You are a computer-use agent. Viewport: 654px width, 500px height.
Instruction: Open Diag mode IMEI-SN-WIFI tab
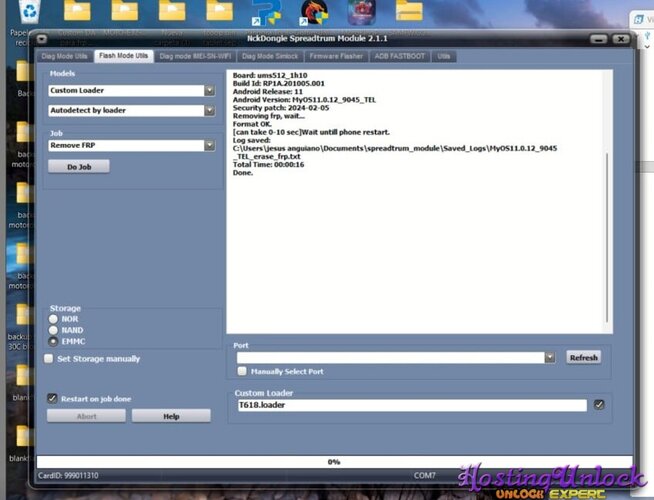pyautogui.click(x=195, y=56)
